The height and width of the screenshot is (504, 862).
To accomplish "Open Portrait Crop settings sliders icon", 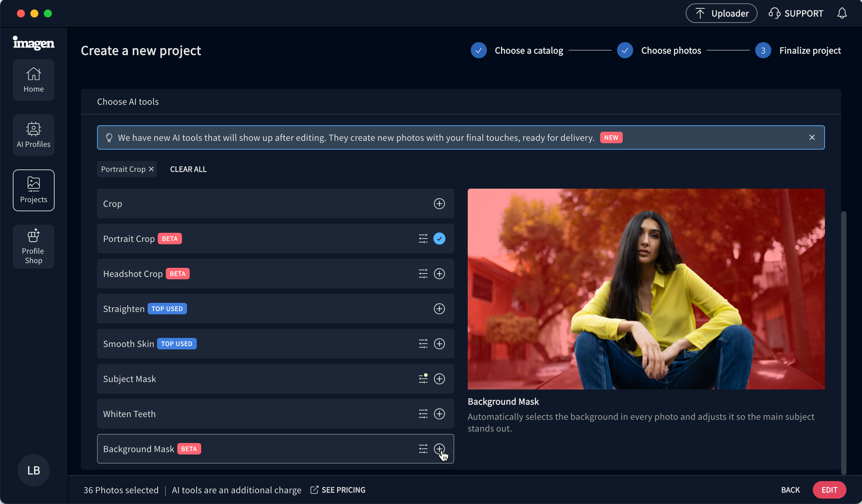I will tap(423, 239).
